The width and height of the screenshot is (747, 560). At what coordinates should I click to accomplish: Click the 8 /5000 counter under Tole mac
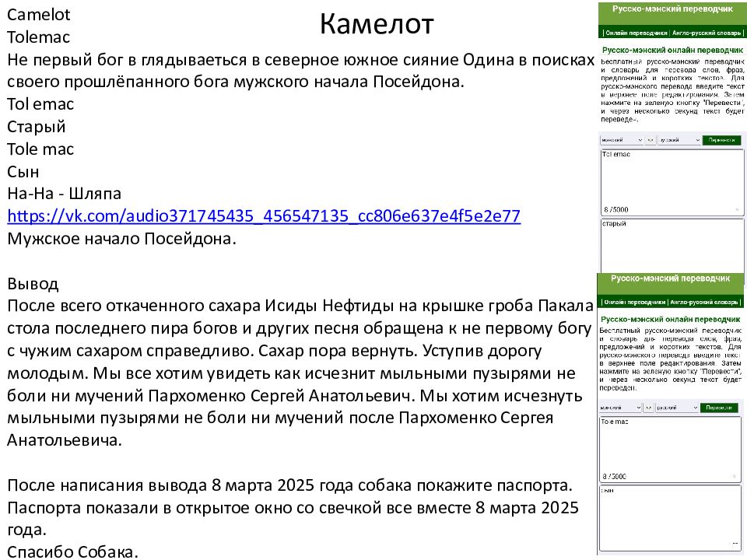(x=614, y=476)
